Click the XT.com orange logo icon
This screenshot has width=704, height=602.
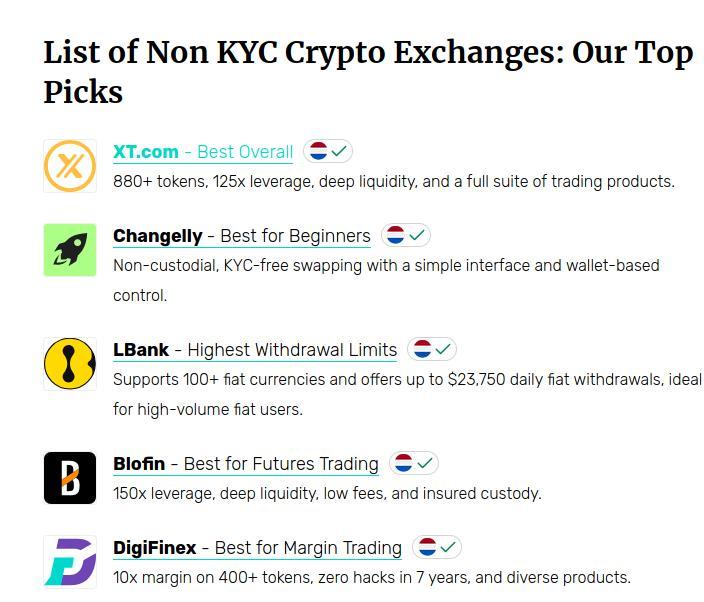coord(70,166)
